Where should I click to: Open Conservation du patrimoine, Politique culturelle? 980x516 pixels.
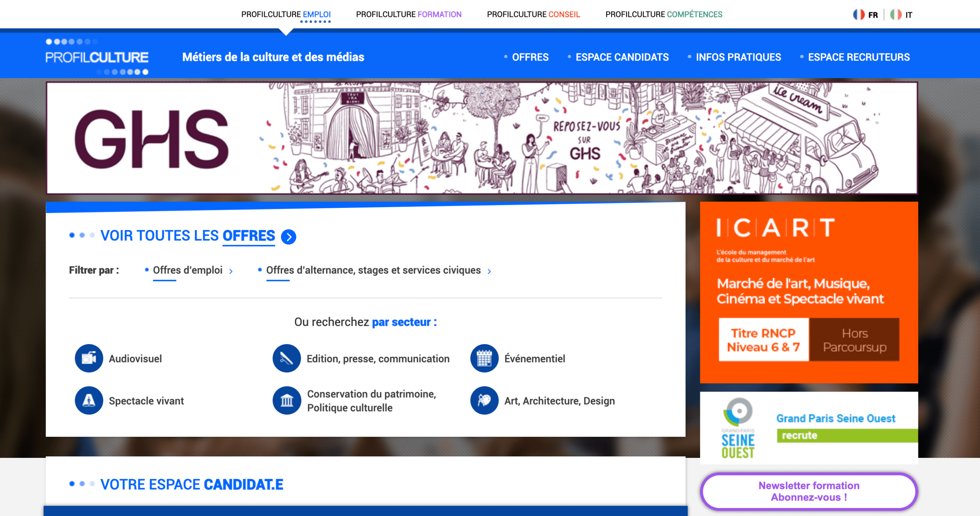372,401
